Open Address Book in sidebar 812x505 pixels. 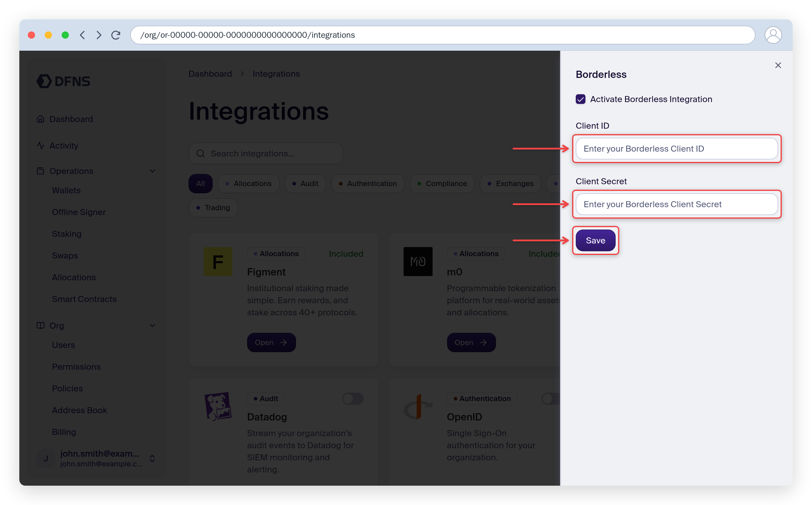point(79,410)
